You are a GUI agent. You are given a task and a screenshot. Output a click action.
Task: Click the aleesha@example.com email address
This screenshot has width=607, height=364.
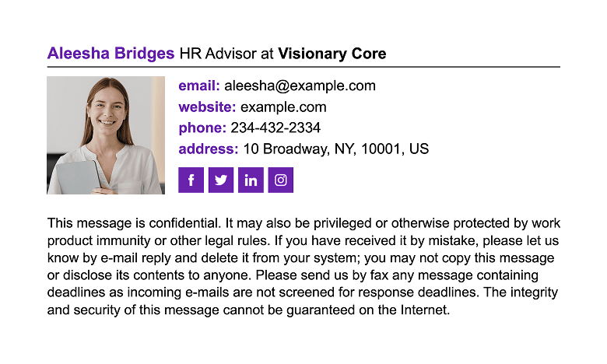point(300,86)
